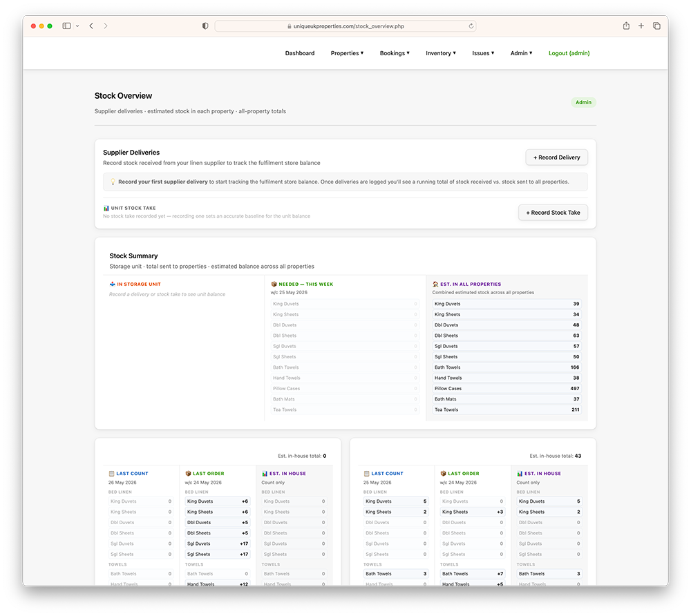This screenshot has width=691, height=616.
Task: Click the Est. In All Properties icon
Action: pyautogui.click(x=435, y=284)
